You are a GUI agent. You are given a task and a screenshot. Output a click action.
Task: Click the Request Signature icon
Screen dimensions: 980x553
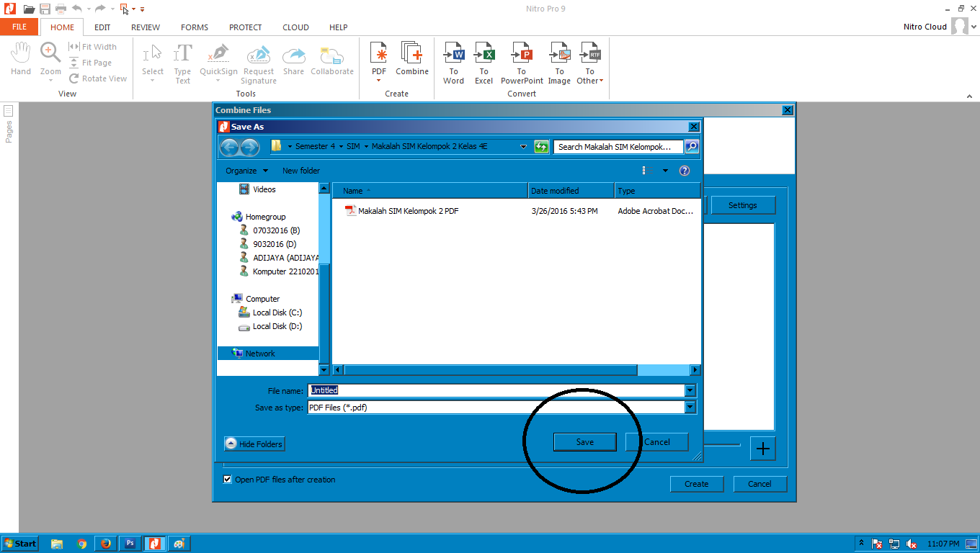[x=258, y=61]
